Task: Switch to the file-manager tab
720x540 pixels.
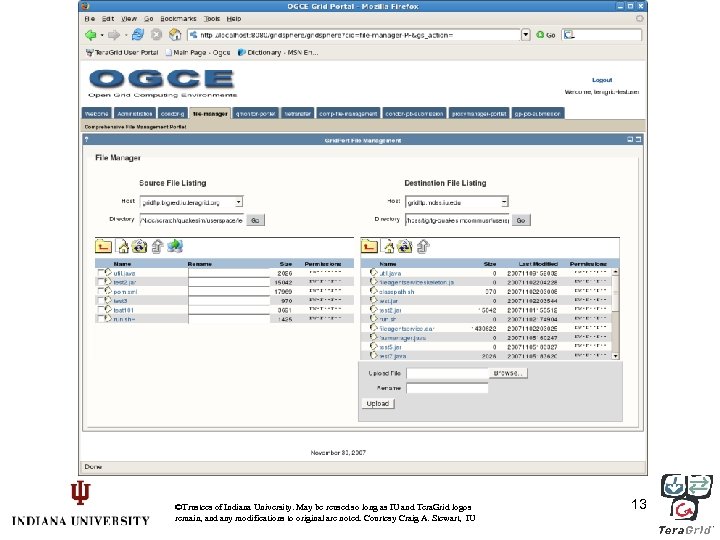Action: [x=210, y=113]
